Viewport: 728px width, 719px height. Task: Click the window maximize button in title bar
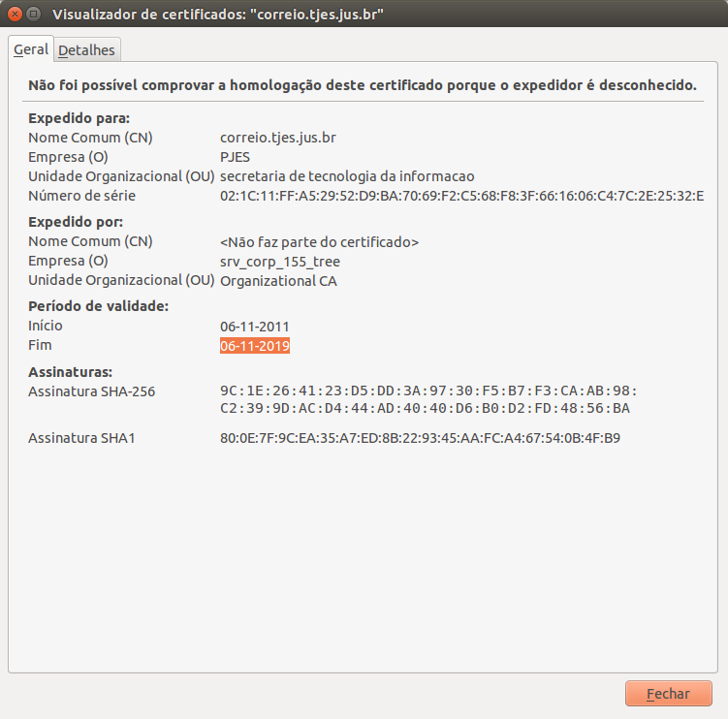pyautogui.click(x=33, y=14)
